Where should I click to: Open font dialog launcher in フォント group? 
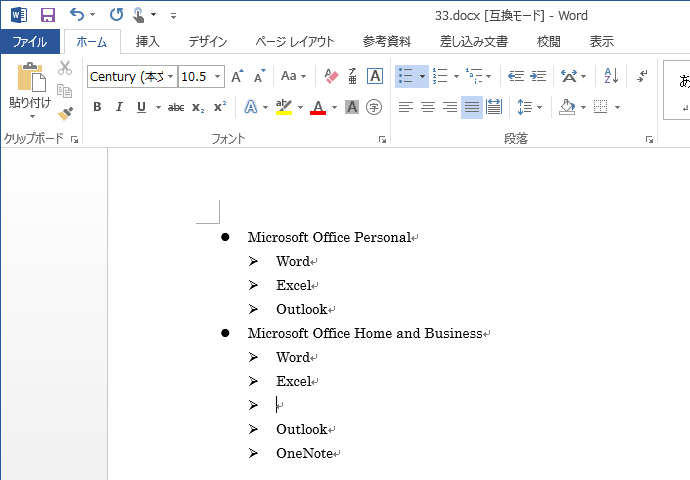tap(382, 140)
